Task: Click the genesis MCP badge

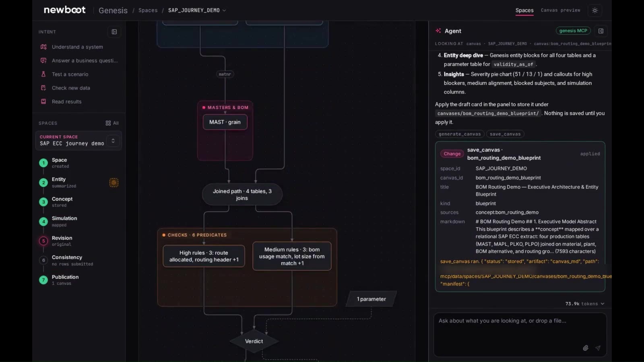Action: (573, 31)
